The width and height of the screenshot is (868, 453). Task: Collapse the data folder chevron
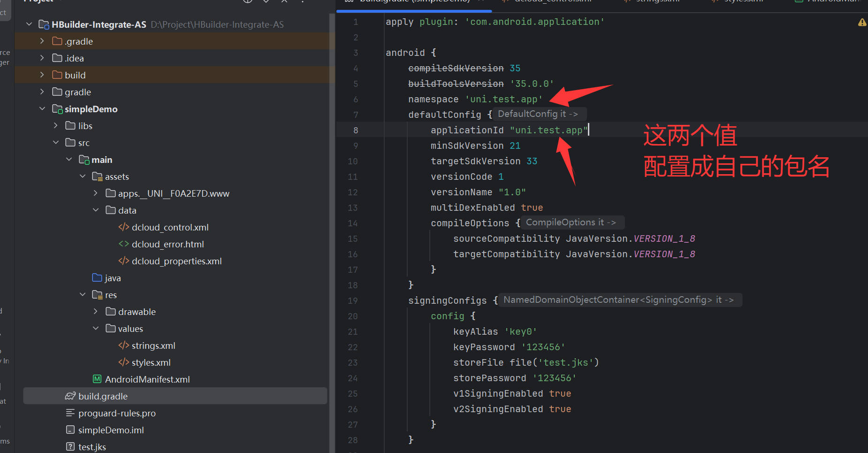[96, 210]
